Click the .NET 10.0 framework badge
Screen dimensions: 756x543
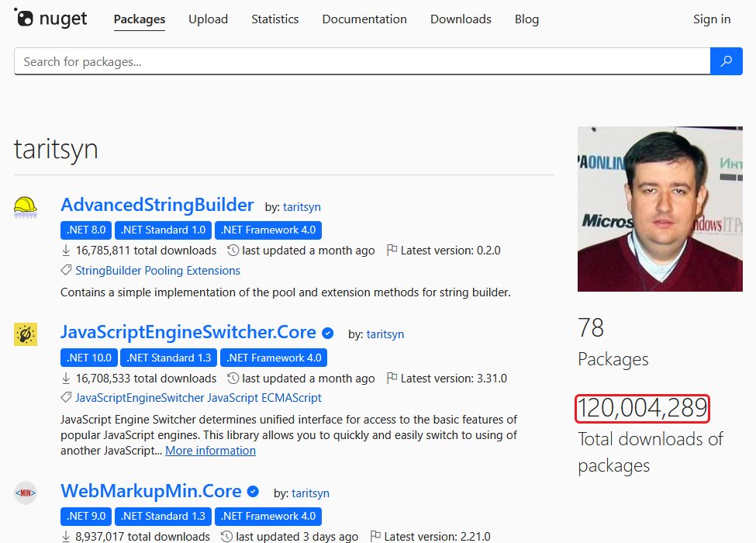click(89, 358)
